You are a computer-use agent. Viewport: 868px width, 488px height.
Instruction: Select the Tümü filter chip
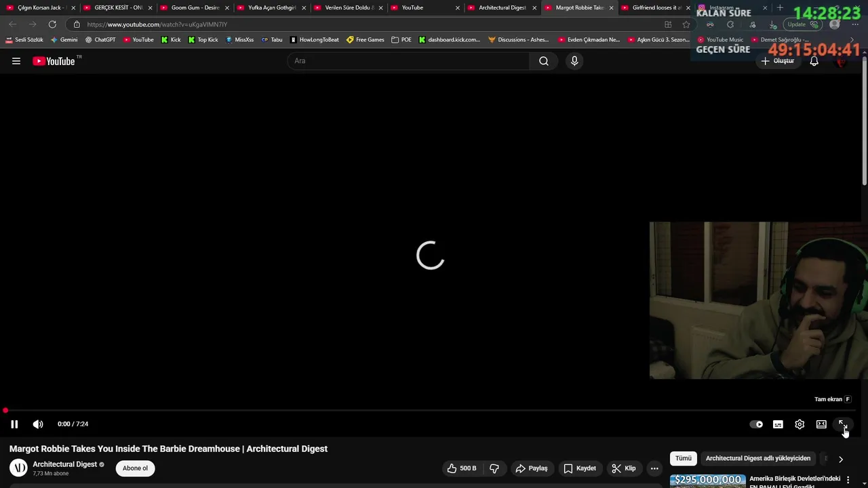(683, 459)
